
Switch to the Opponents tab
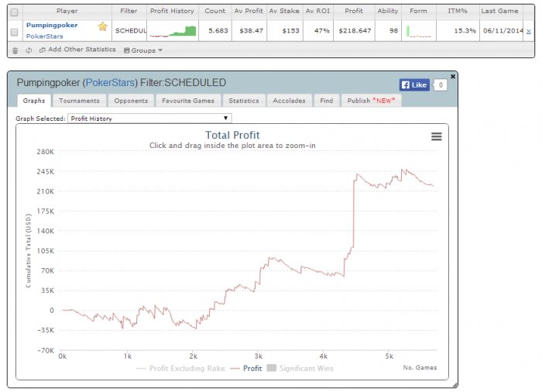coord(131,101)
